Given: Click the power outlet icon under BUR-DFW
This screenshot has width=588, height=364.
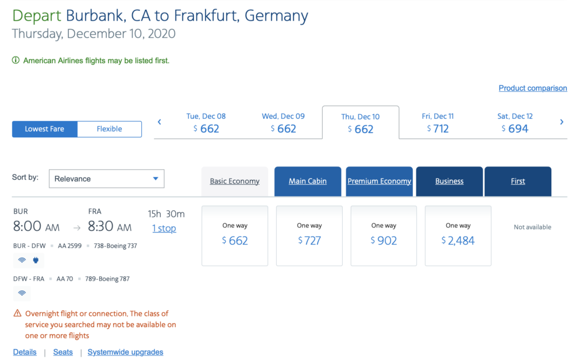Looking at the screenshot, I should 34,260.
